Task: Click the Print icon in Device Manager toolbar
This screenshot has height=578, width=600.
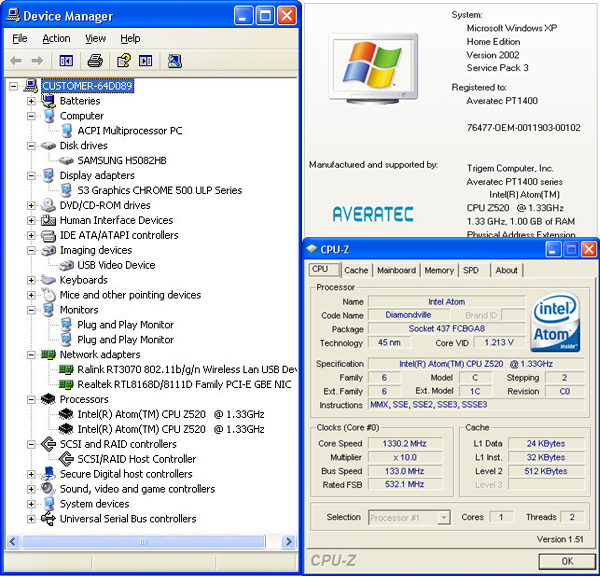Action: pos(95,60)
